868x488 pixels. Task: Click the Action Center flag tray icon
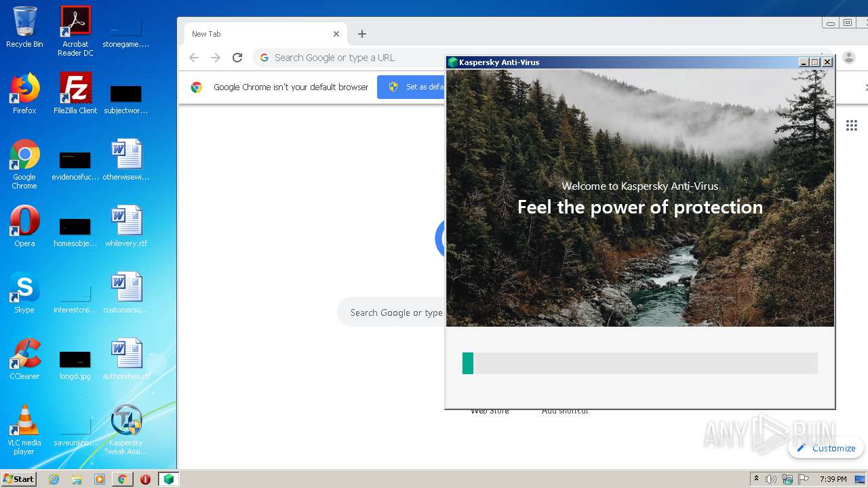tap(804, 479)
